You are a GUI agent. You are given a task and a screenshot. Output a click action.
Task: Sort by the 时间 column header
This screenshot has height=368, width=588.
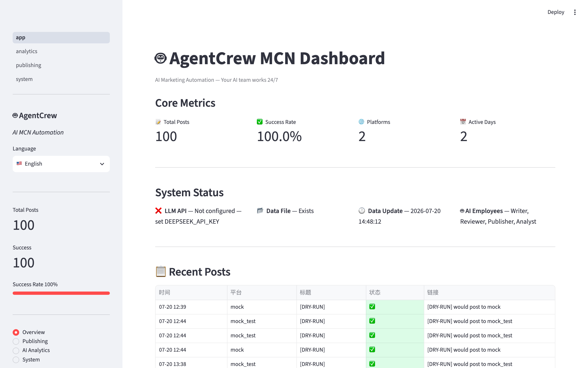[191, 293]
